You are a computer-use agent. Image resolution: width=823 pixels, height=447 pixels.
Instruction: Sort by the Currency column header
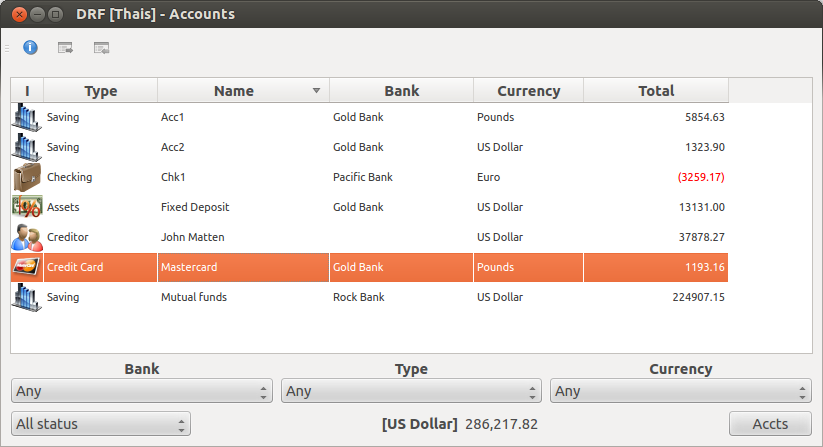[x=529, y=91]
